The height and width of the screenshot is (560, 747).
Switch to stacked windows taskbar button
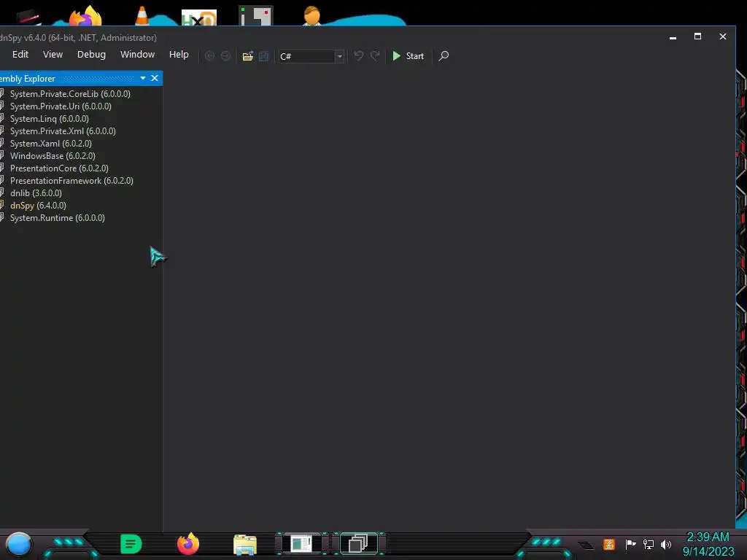[358, 544]
